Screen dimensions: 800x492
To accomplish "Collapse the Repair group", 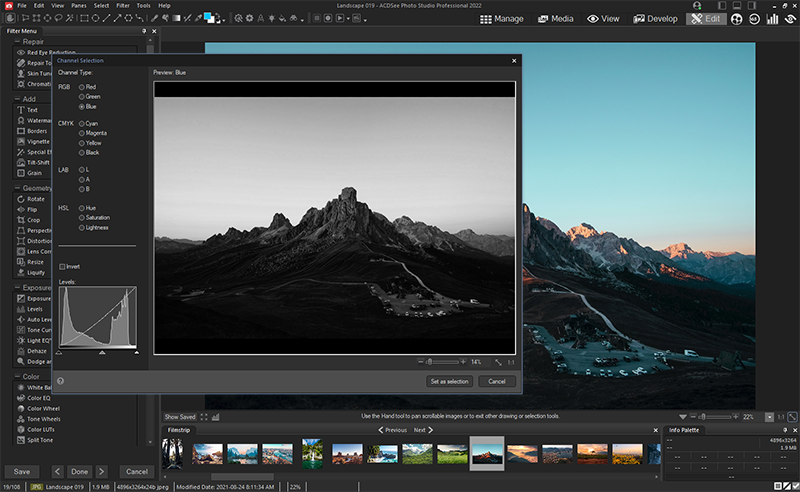I will tap(16, 42).
